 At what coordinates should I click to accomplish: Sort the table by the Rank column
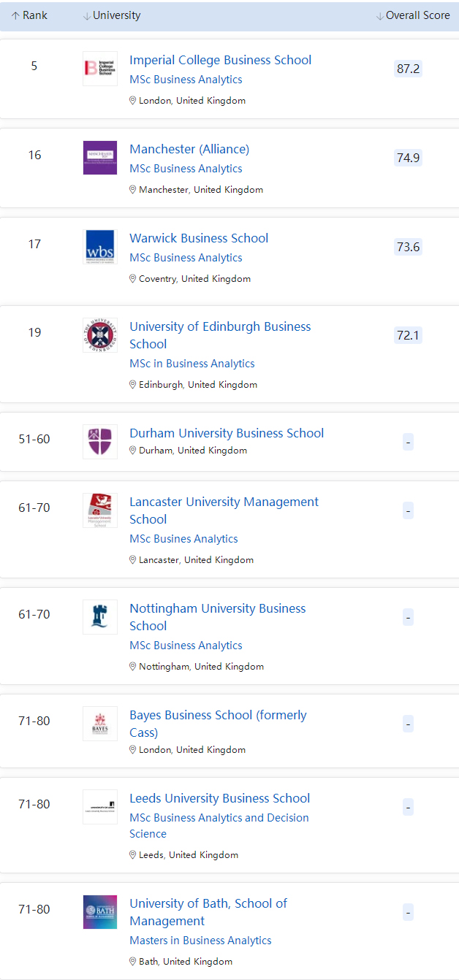tap(29, 15)
